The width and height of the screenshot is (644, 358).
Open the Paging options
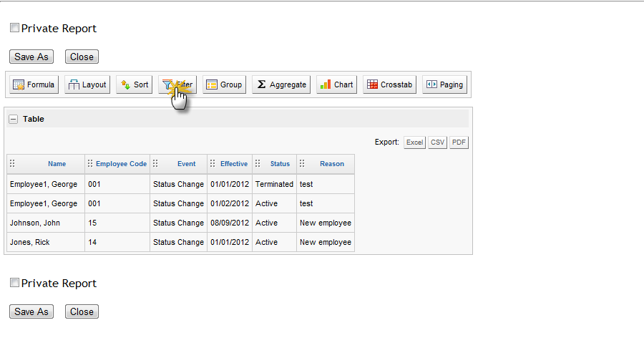pos(444,84)
